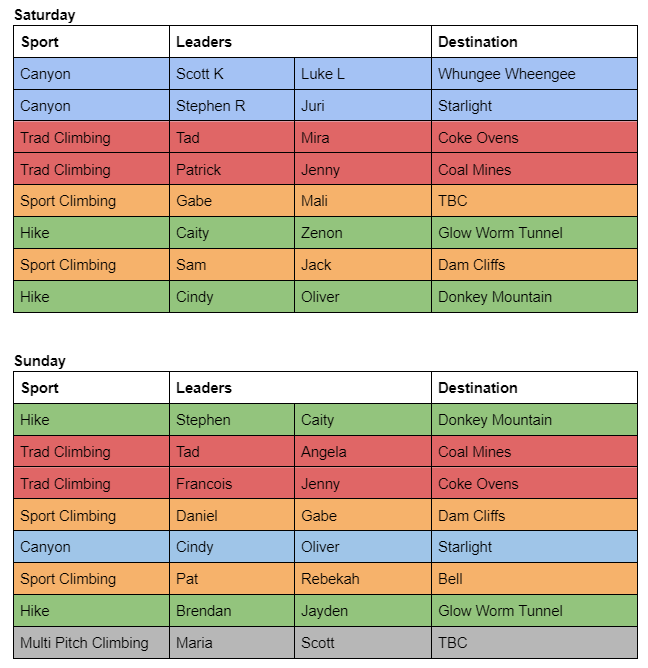Image resolution: width=648 pixels, height=668 pixels.
Task: Click the Brendan leader cell
Action: 232,610
